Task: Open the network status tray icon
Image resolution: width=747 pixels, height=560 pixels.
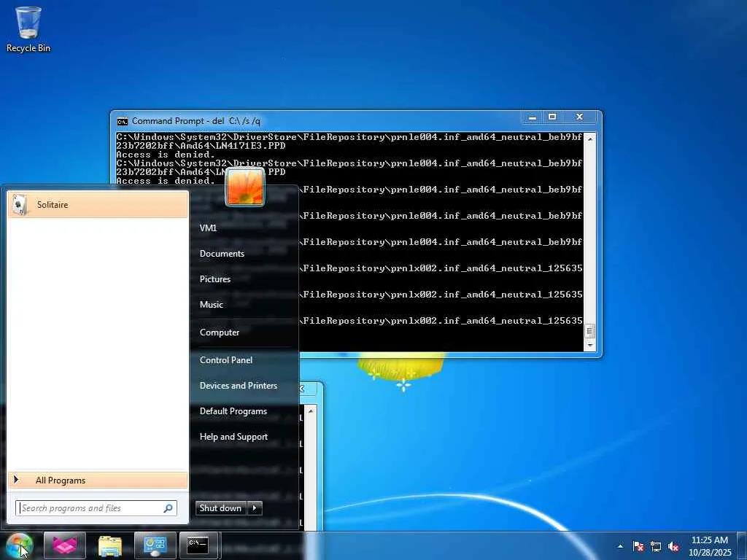Action: [656, 546]
